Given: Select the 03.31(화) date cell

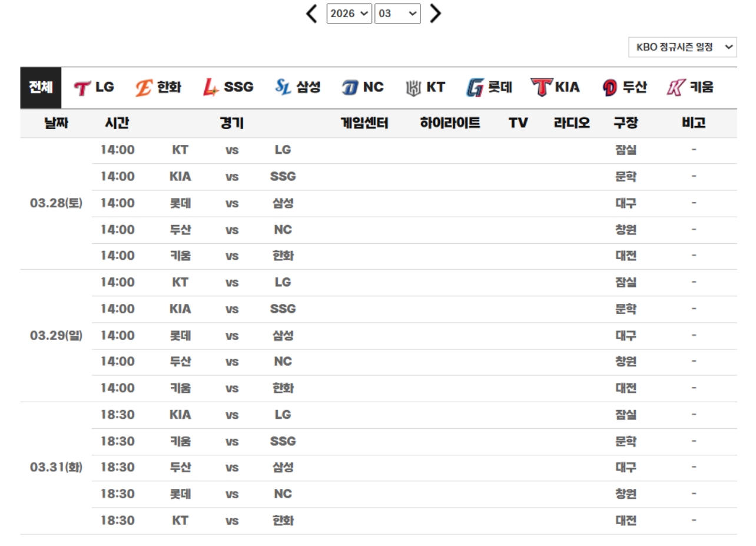Looking at the screenshot, I should coord(56,468).
